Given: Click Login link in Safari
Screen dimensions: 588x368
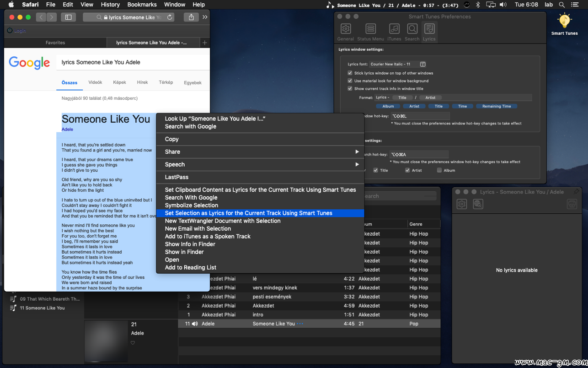Looking at the screenshot, I should pyautogui.click(x=20, y=31).
